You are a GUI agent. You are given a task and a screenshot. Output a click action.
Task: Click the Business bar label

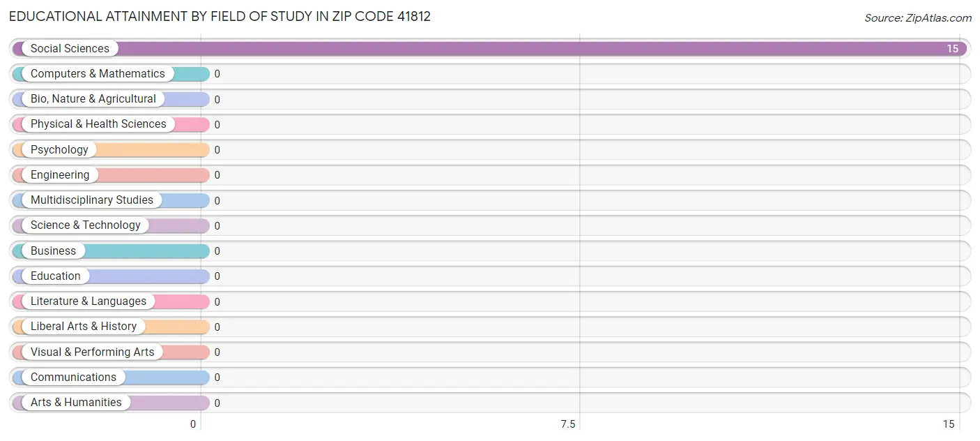[x=53, y=251]
